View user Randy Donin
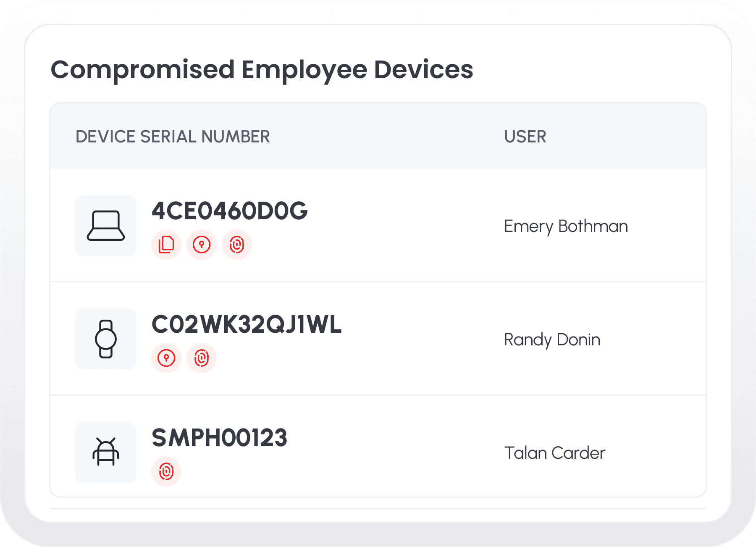Viewport: 756px width, 547px height. (x=552, y=340)
